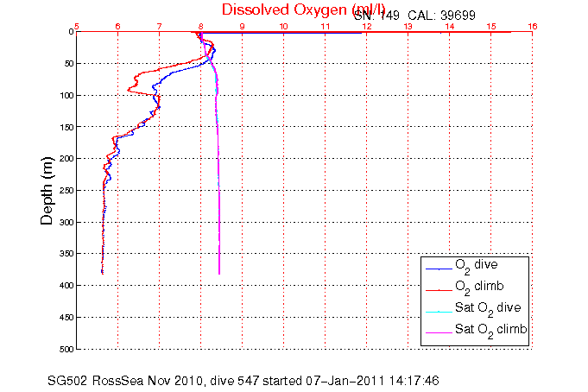Click the depth tick label 200

pos(67,159)
